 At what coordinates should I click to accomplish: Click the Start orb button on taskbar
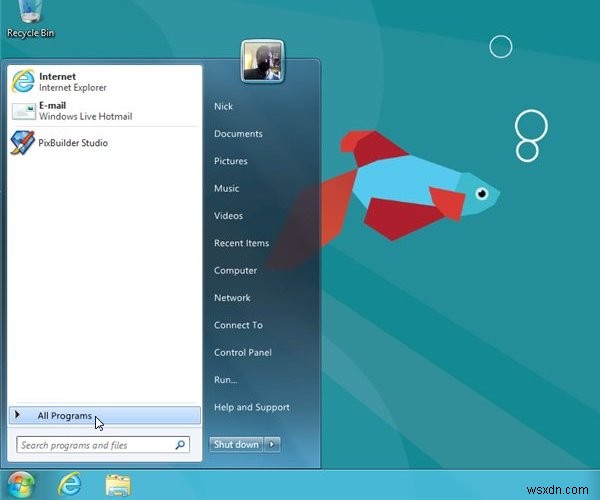(20, 485)
